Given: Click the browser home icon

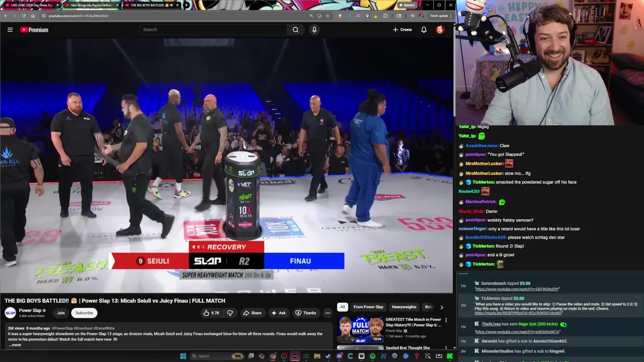Looking at the screenshot, I should click(x=33, y=16).
